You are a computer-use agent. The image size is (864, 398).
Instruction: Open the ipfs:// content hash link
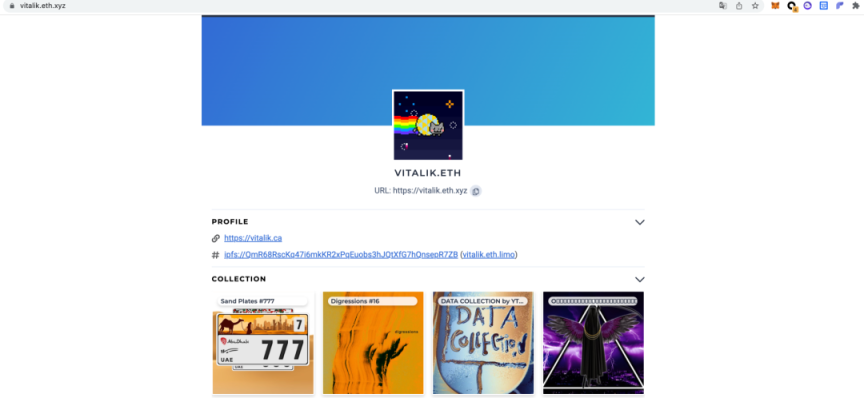pos(341,255)
